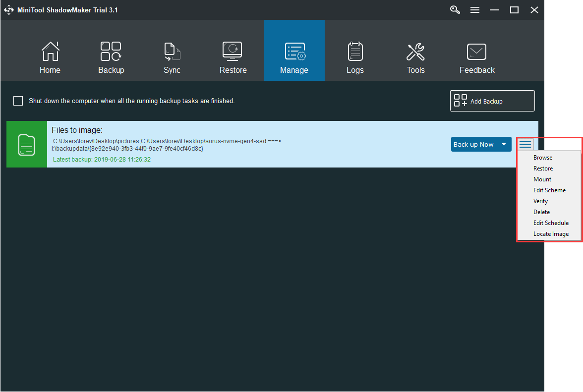
Task: Collapse the backup task hamburger menu
Action: tap(525, 144)
